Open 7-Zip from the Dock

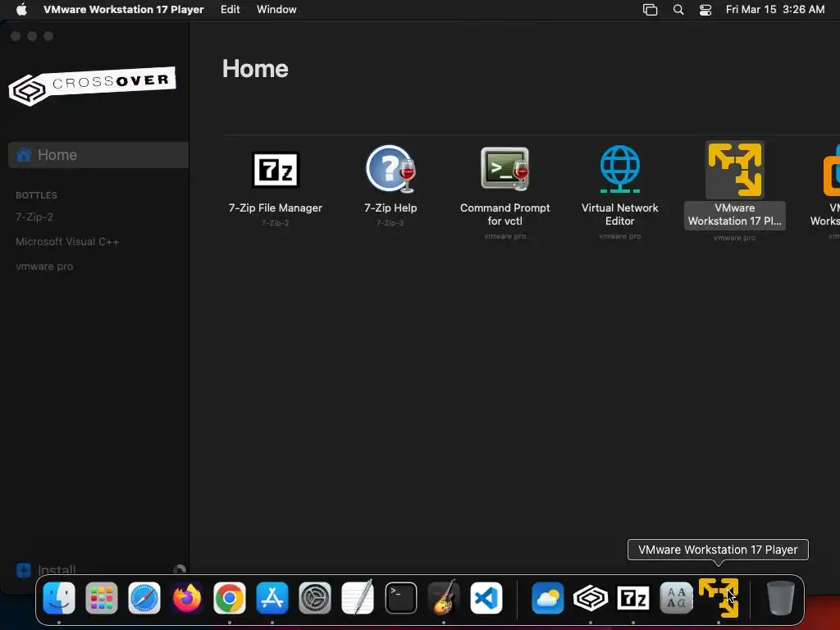tap(633, 598)
